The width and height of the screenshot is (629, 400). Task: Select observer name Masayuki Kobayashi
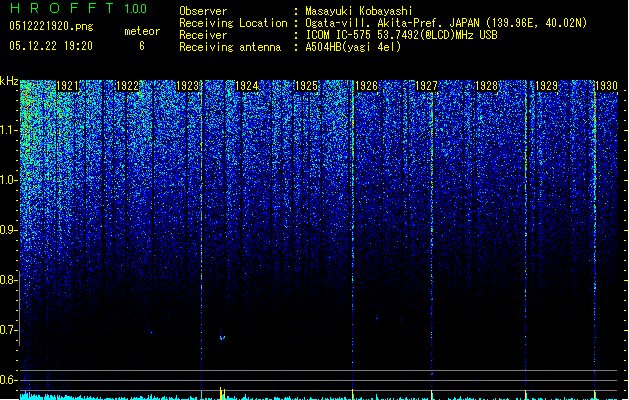click(359, 11)
